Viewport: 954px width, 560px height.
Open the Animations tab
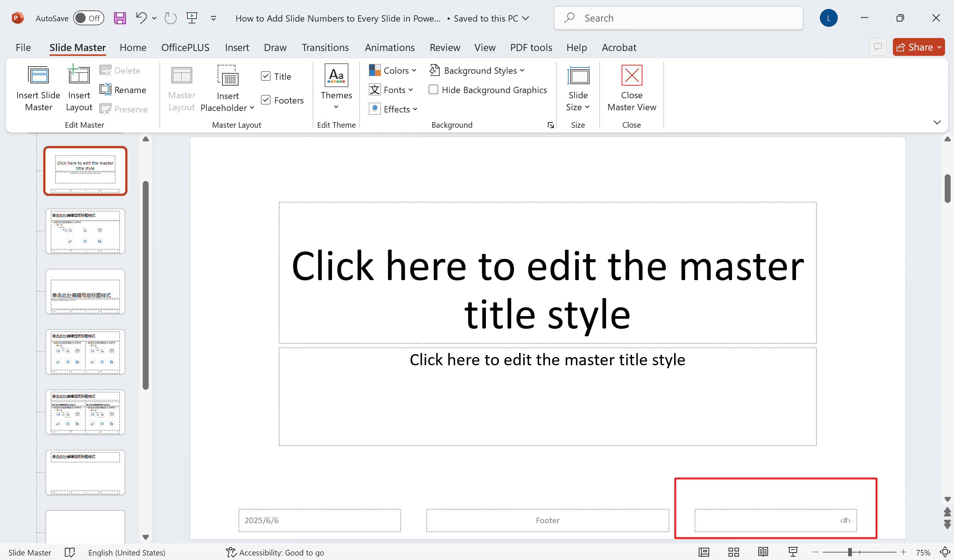point(389,47)
